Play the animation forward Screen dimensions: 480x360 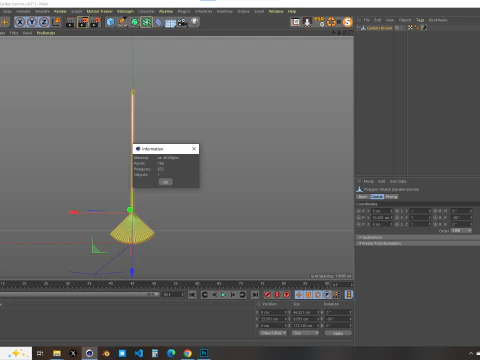tap(223, 295)
